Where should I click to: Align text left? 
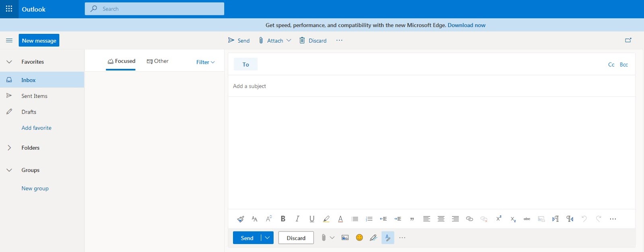tap(427, 219)
